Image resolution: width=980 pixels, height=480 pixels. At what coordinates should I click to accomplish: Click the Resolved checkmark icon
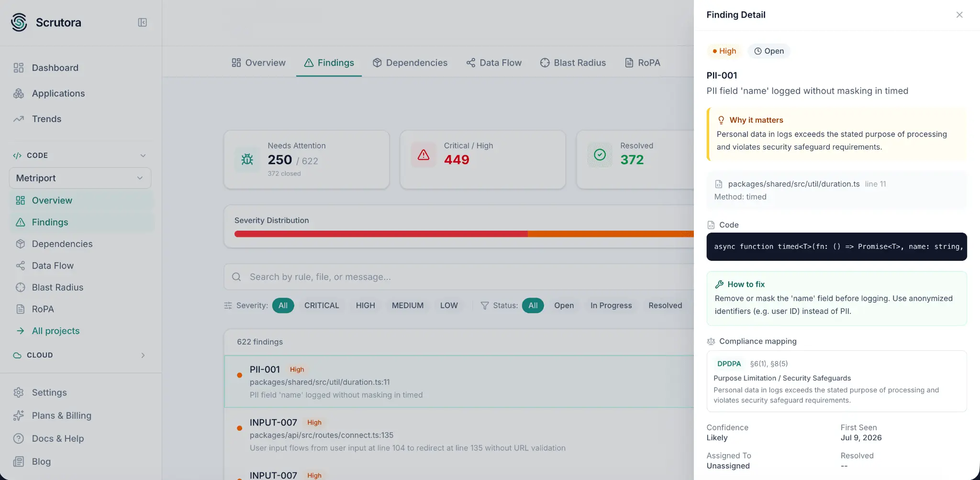[x=600, y=155]
